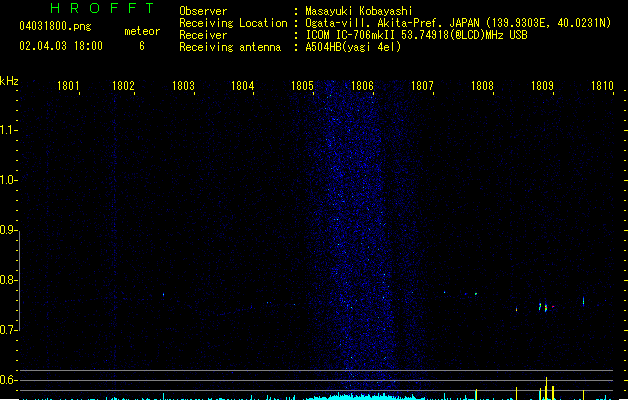Click the tall yellow intensity spike at the bottom
Image resolution: width=629 pixels, height=400 pixels.
point(546,388)
